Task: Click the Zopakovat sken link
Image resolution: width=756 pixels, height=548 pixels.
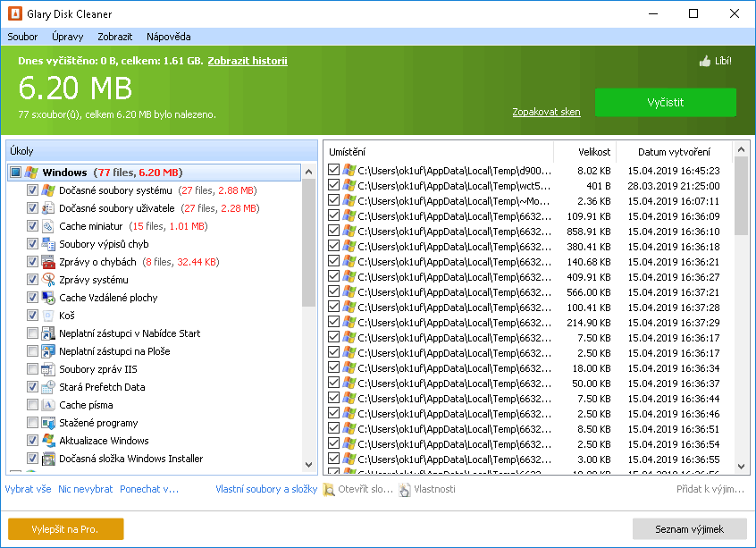Action: [x=546, y=112]
